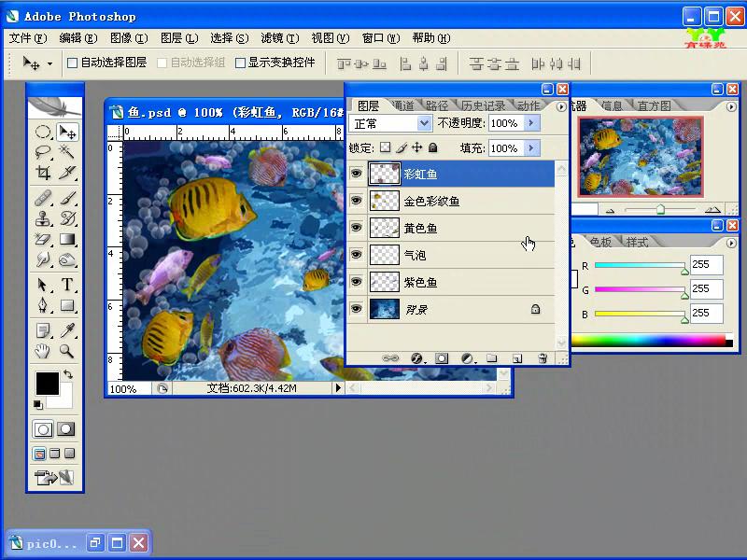Add a layer mask button
Viewport: 747px width, 560px height.
[x=442, y=358]
